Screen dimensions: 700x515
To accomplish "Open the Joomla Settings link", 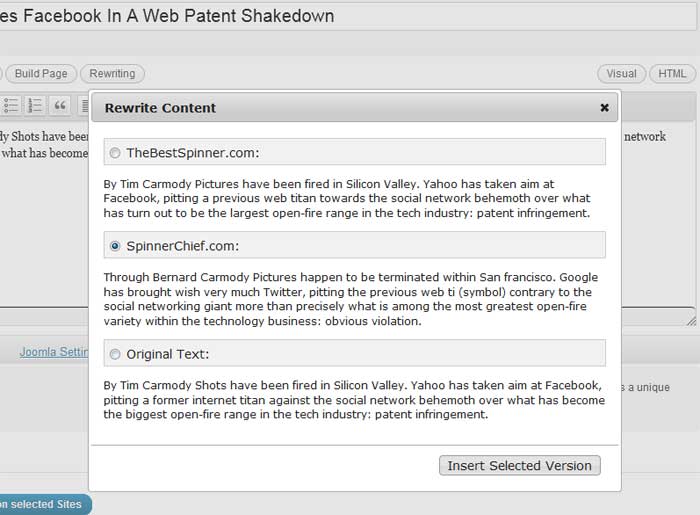I will 54,352.
